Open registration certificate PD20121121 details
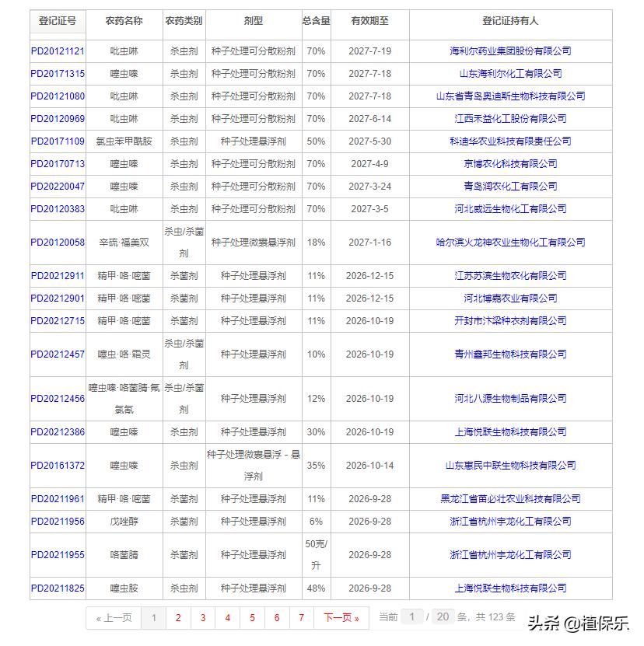 pyautogui.click(x=57, y=51)
